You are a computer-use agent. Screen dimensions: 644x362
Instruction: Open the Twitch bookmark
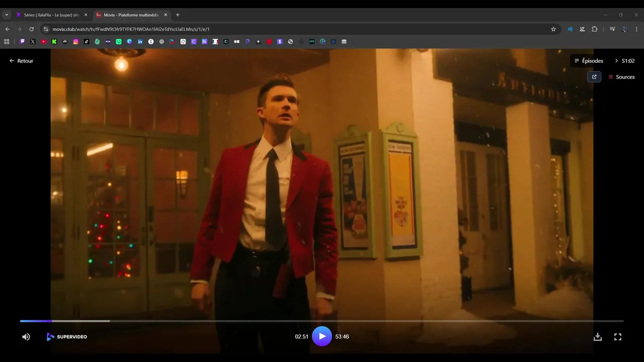tap(22, 42)
